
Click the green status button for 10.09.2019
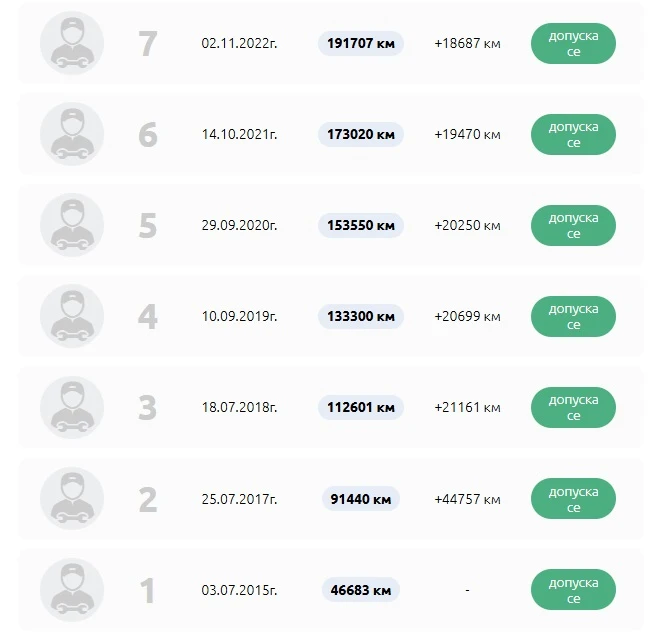573,316
